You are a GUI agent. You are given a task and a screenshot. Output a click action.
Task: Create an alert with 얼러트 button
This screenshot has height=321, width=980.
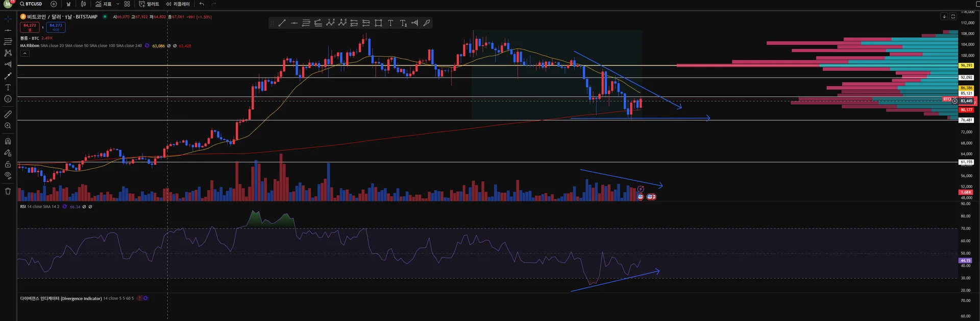(149, 4)
